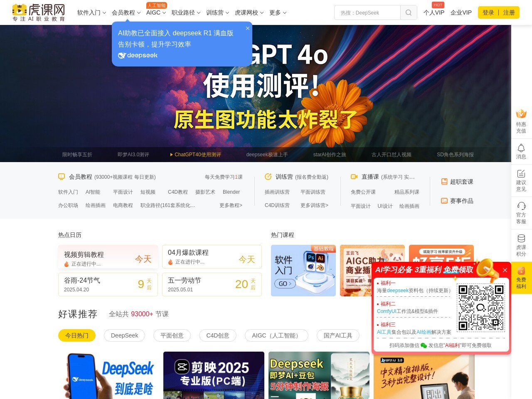The height and width of the screenshot is (399, 532).
Task: Open the 更多教程> link
Action: coord(231,205)
